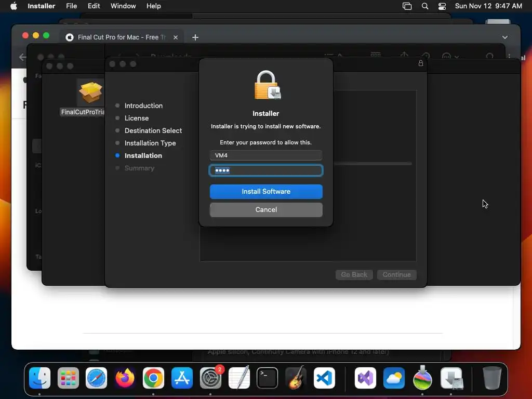Open the Apple menu
Viewport: 532px width, 399px height.
pos(14,6)
